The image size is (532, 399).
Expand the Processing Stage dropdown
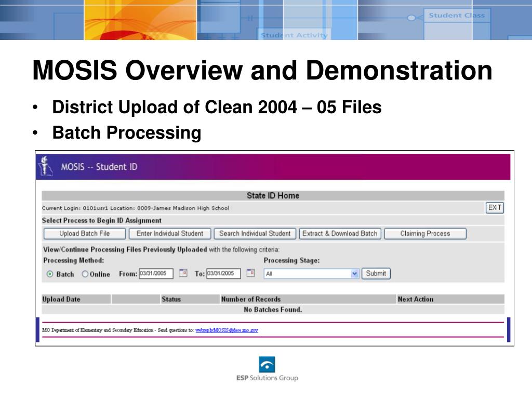tap(311, 274)
